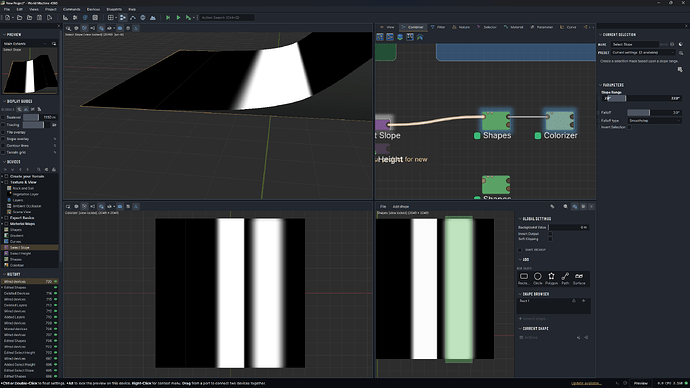Click the 3D view mountain toolbar icon
690x388 pixels.
point(153,18)
